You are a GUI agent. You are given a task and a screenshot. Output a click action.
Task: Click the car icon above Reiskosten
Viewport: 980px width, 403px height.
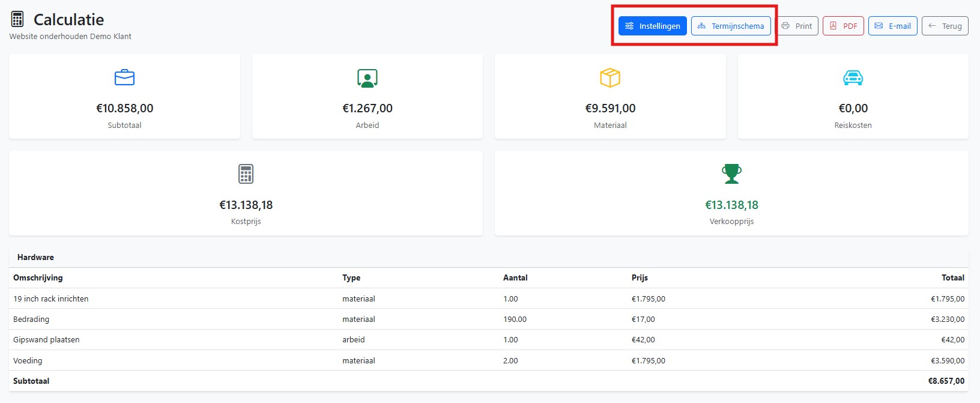pyautogui.click(x=853, y=77)
